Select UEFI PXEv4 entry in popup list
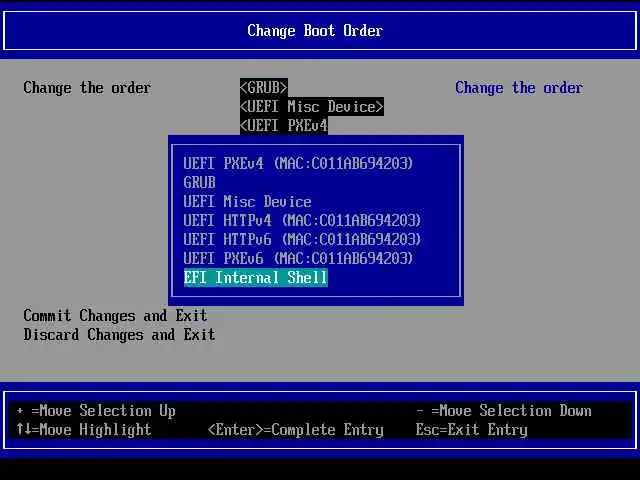 click(298, 164)
